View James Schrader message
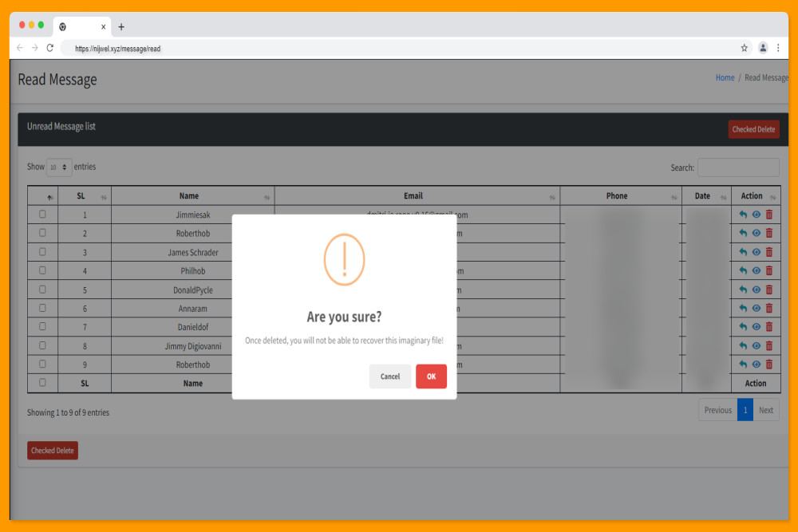The width and height of the screenshot is (798, 532). pyautogui.click(x=757, y=252)
